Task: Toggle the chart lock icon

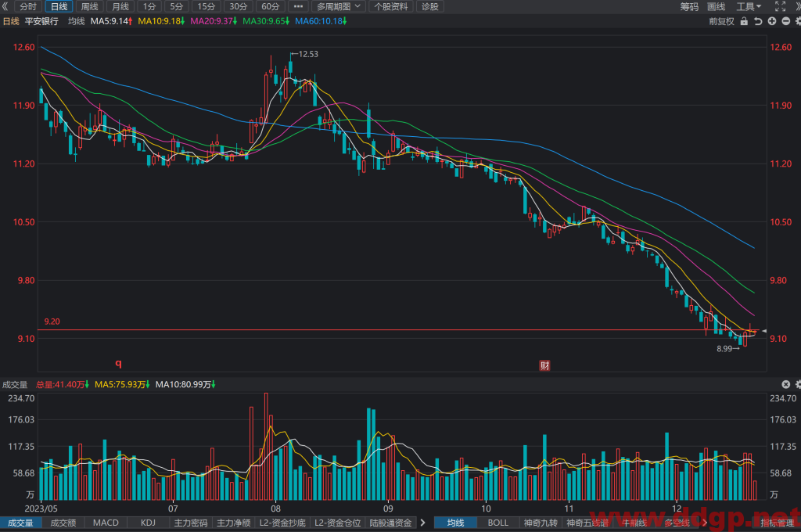Action: point(744,21)
